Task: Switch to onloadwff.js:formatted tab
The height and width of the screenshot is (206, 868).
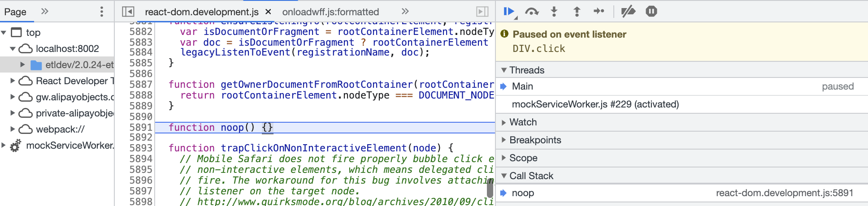Action: pyautogui.click(x=330, y=12)
